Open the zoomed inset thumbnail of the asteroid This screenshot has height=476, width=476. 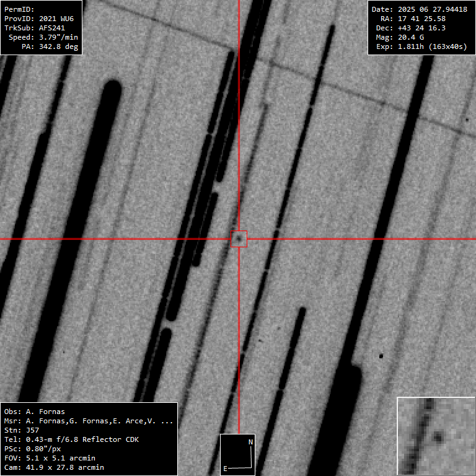(436, 436)
